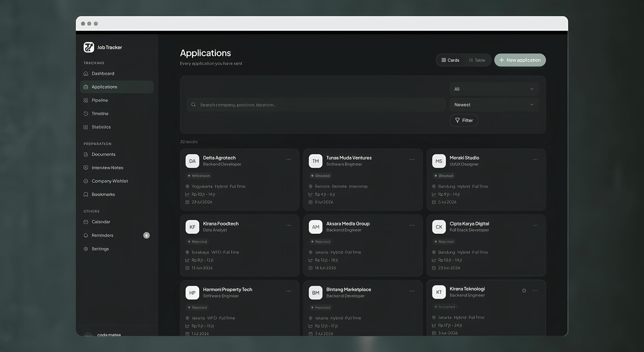
Task: Click the AM avatar of Aksara Media
Action: point(316,227)
